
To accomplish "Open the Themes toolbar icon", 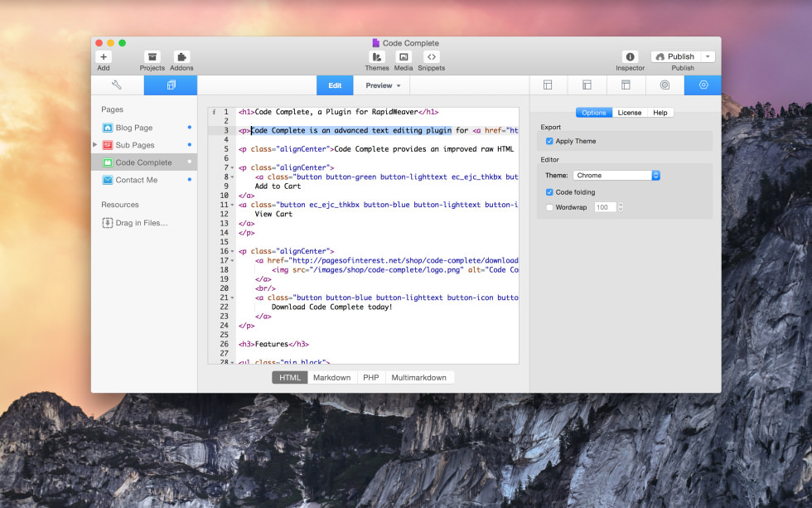I will pos(377,57).
